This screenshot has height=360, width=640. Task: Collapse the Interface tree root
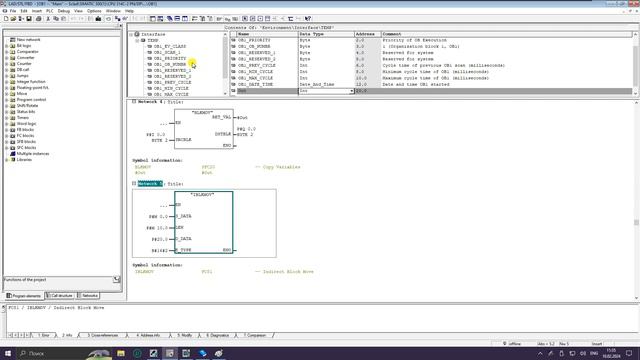pyautogui.click(x=131, y=34)
